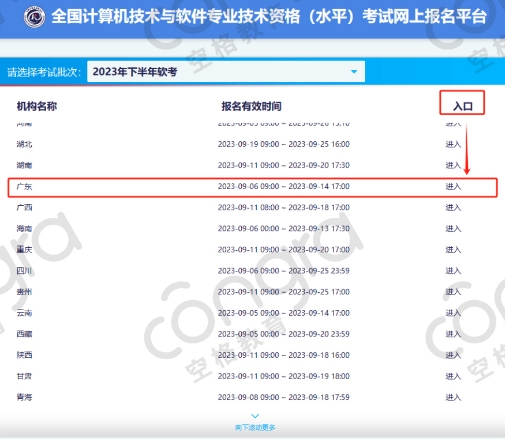Select the 广东 institution name
The image size is (505, 439).
tap(24, 187)
